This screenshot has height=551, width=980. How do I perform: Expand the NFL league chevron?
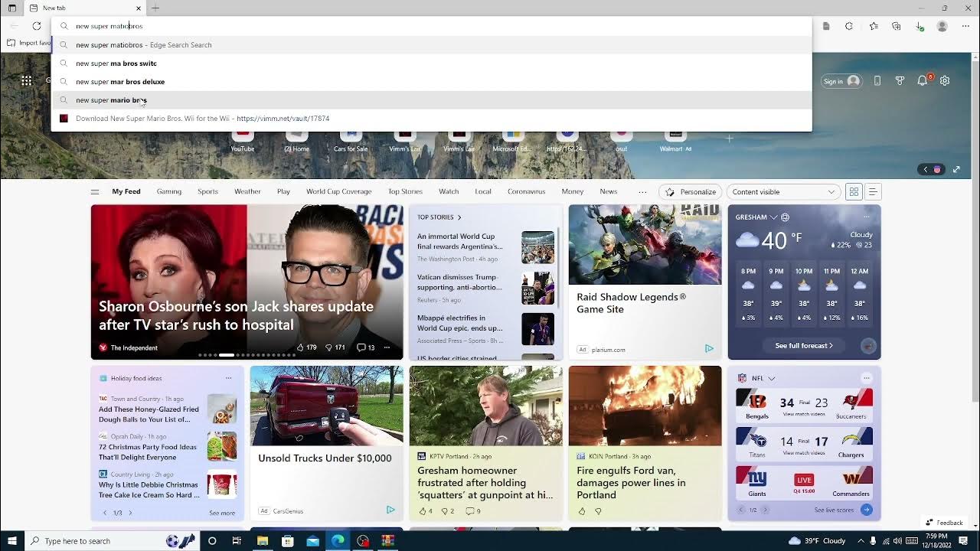771,378
